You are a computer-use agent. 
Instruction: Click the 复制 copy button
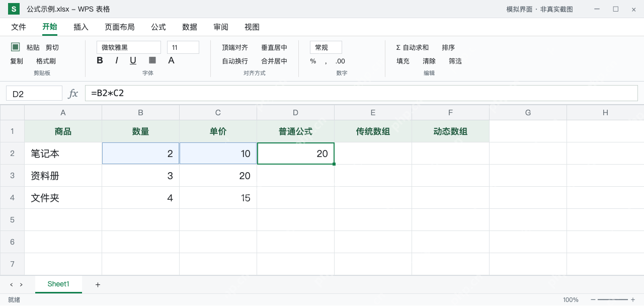17,61
